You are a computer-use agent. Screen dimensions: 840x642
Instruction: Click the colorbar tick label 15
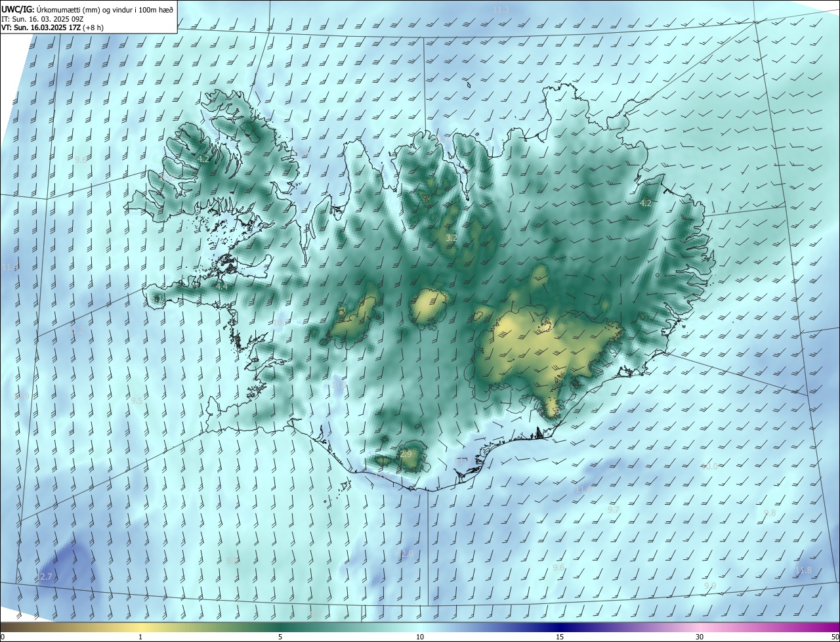pyautogui.click(x=560, y=637)
